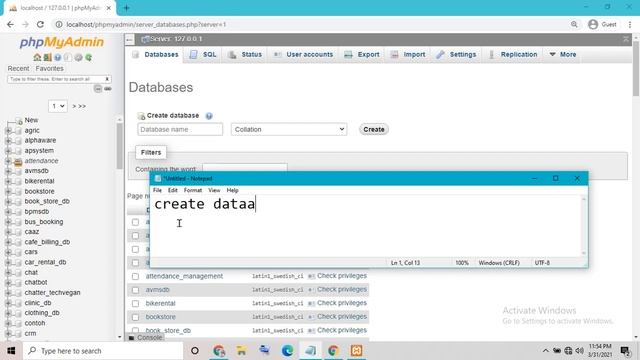Click Create database help question-mark icon
Screen dimensions: 640x360
click(209, 116)
